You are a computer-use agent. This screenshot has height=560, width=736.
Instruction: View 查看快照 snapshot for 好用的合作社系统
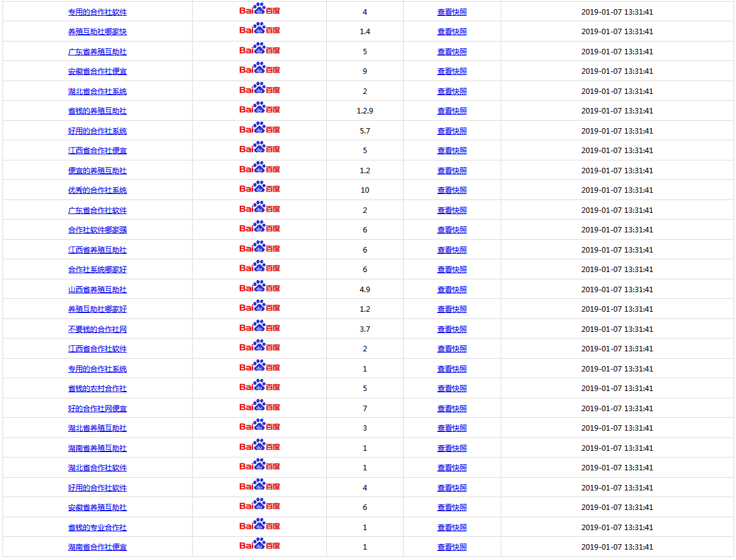coord(452,131)
